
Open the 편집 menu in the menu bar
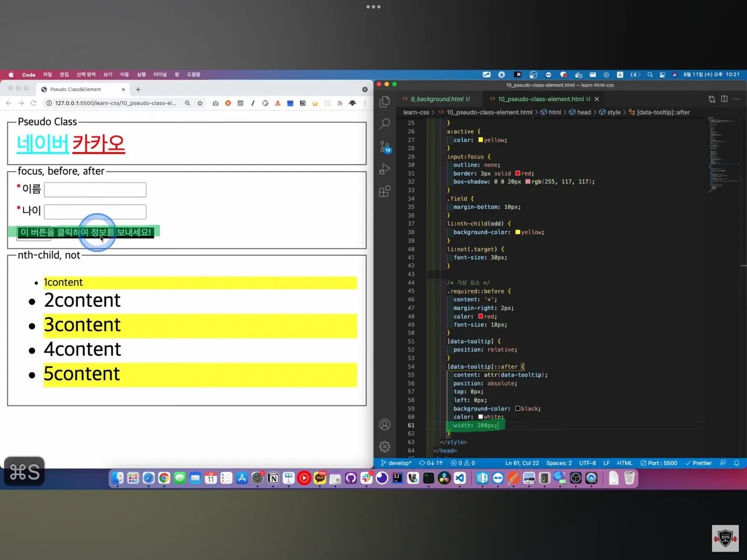pyautogui.click(x=64, y=75)
